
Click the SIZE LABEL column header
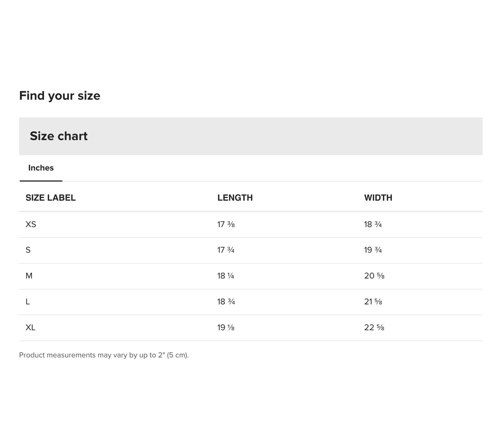50,198
